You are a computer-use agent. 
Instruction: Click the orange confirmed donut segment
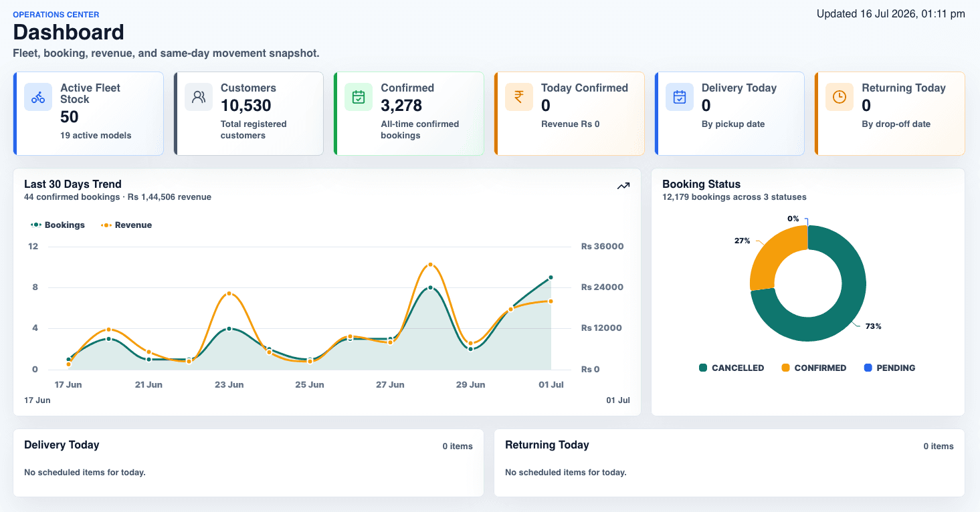(x=769, y=257)
